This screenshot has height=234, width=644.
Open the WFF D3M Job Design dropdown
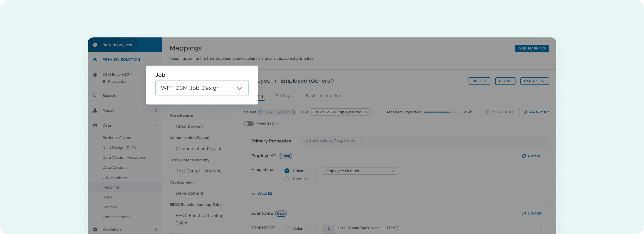[202, 88]
